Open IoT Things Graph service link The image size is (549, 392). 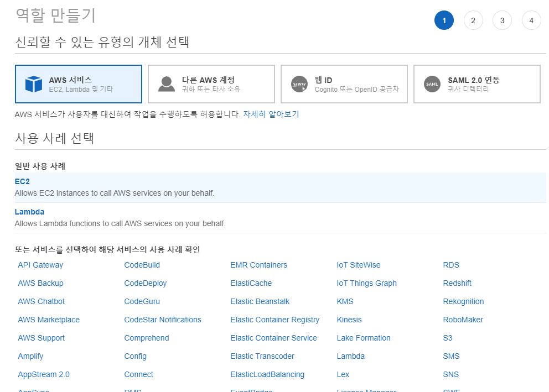coord(366,283)
